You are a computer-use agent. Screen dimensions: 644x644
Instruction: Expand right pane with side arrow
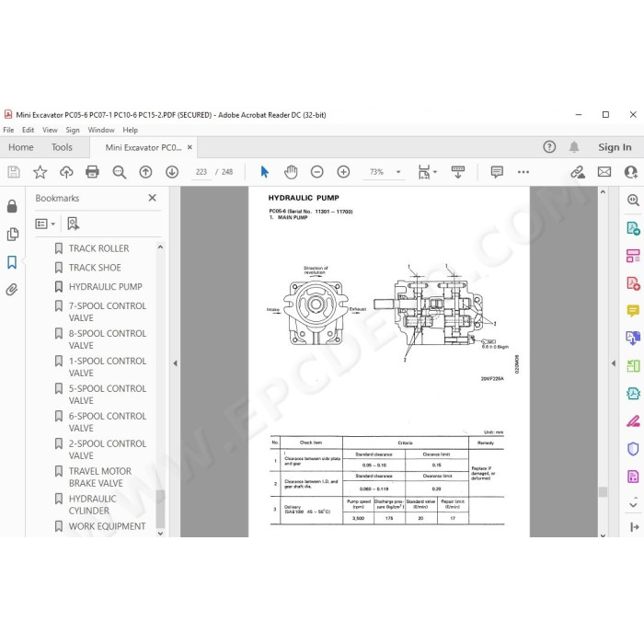614,363
